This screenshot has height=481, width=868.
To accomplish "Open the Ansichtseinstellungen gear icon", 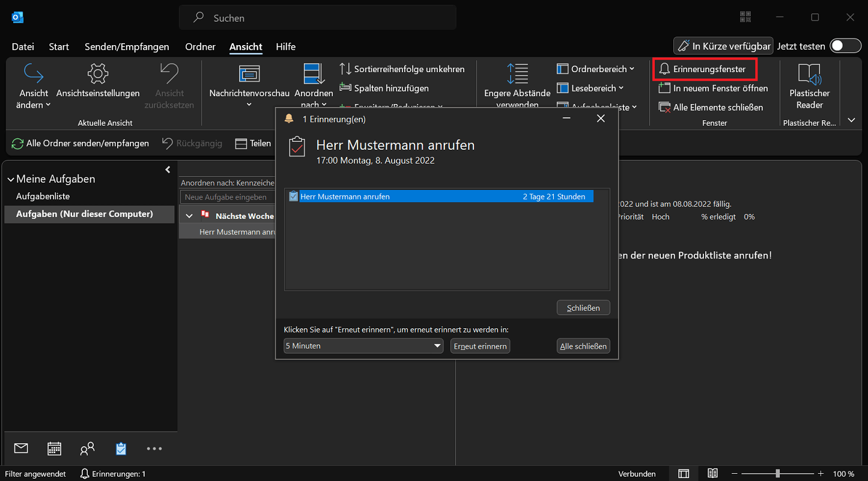I will 98,74.
